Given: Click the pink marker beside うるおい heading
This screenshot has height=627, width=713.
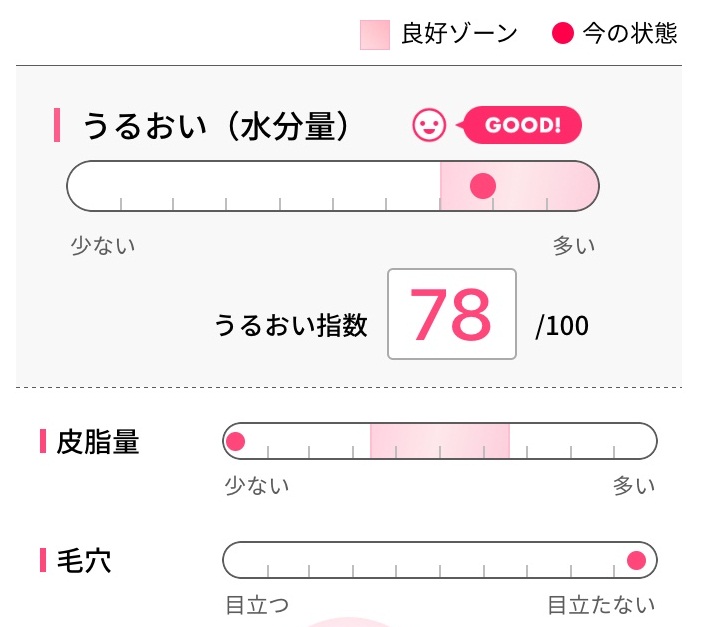Looking at the screenshot, I should (x=57, y=125).
